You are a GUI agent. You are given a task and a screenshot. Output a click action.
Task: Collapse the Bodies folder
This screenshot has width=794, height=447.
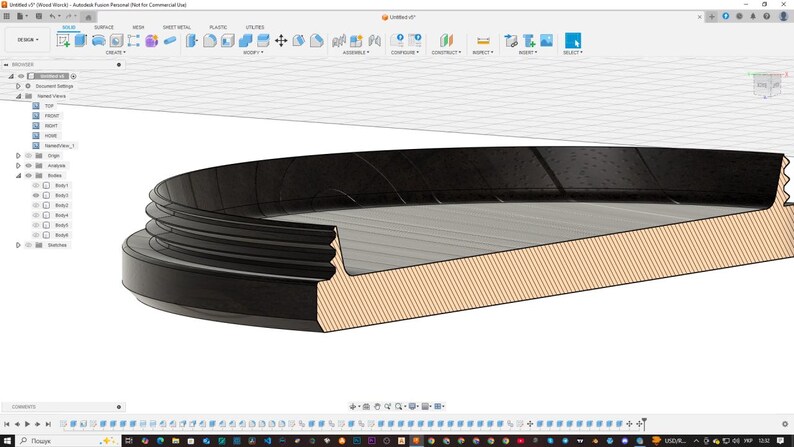18,176
